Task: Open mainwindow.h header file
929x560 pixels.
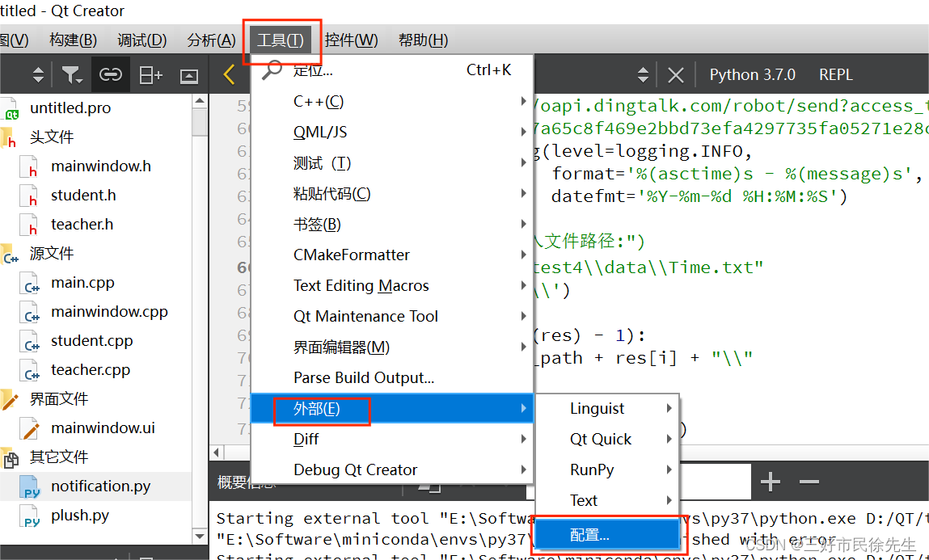Action: tap(101, 166)
